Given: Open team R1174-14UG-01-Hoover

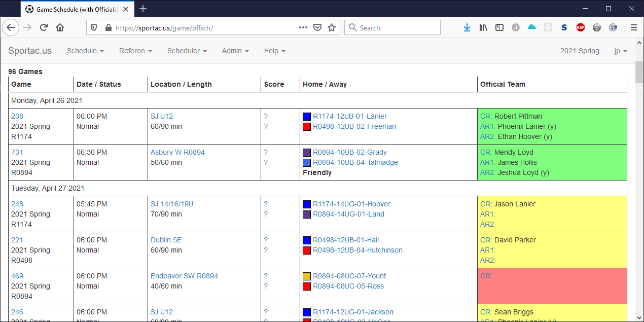Looking at the screenshot, I should point(352,204).
